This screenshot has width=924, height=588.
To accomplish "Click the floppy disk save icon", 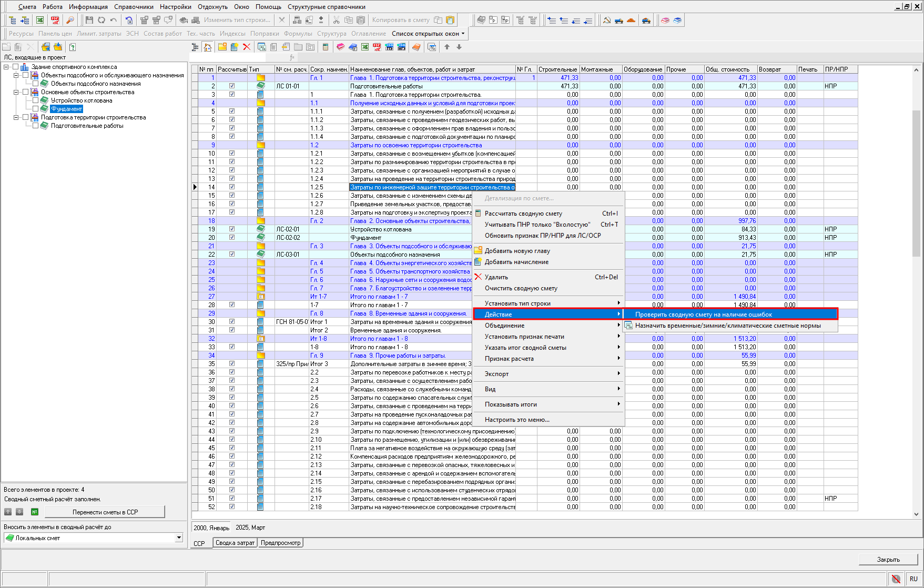I will [89, 20].
